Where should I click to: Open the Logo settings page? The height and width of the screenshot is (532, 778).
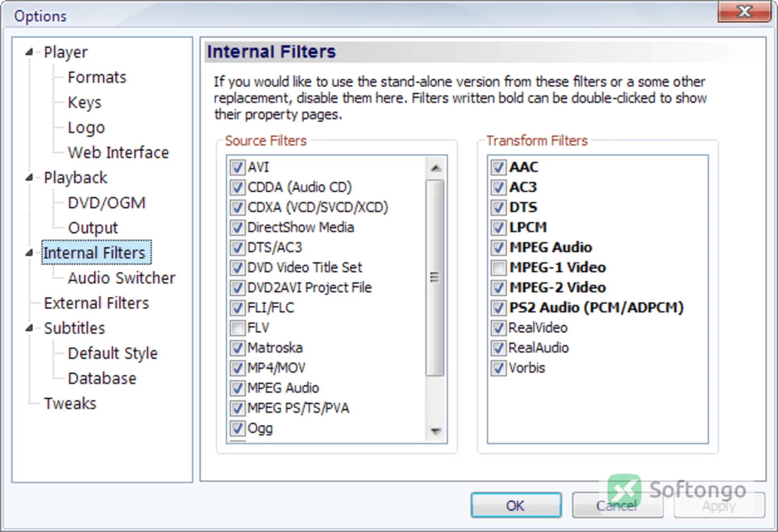point(86,128)
